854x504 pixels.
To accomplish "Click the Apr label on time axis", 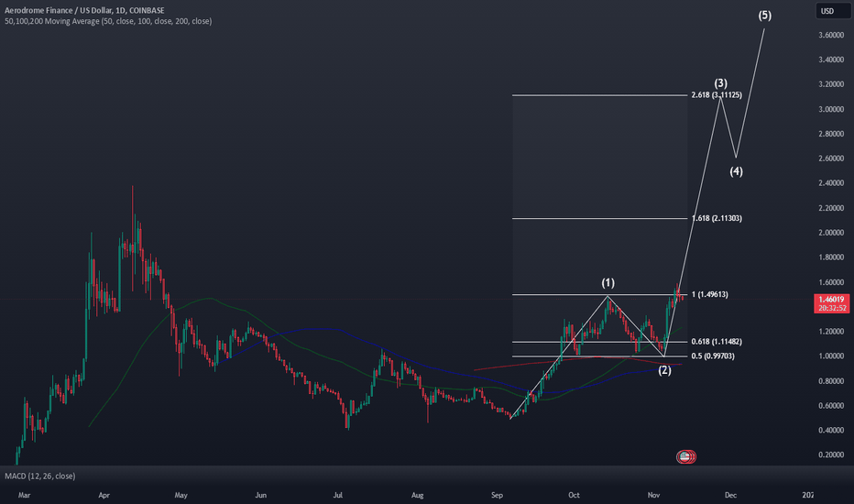I will [x=104, y=495].
